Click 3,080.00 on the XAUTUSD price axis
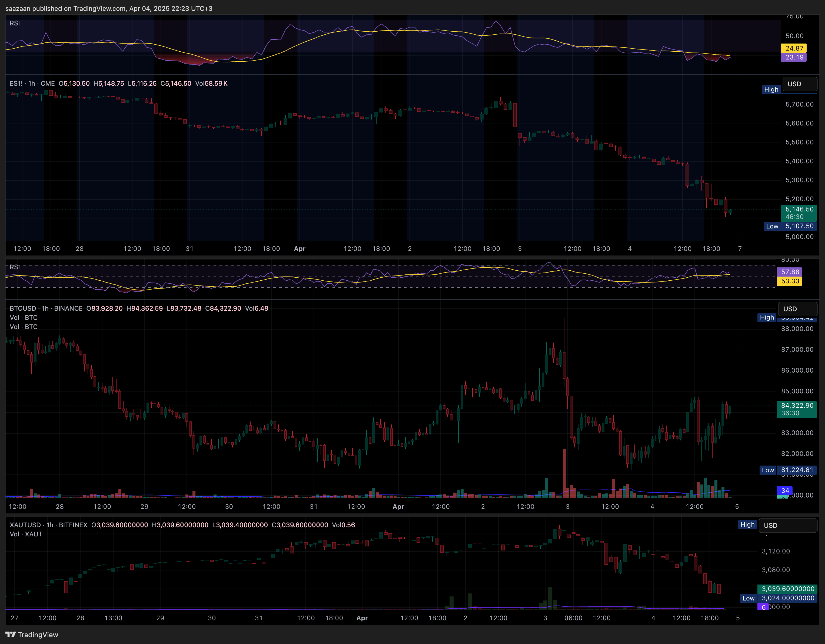 pyautogui.click(x=776, y=570)
